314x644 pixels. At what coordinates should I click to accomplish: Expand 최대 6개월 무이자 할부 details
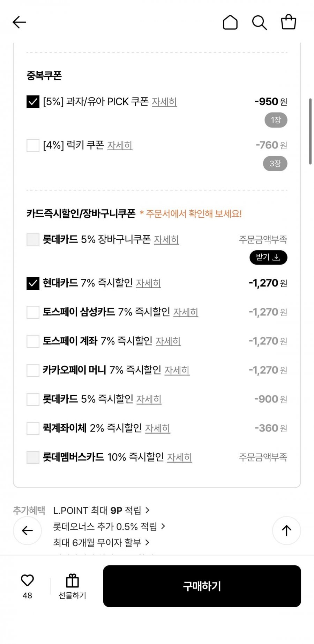tap(101, 543)
